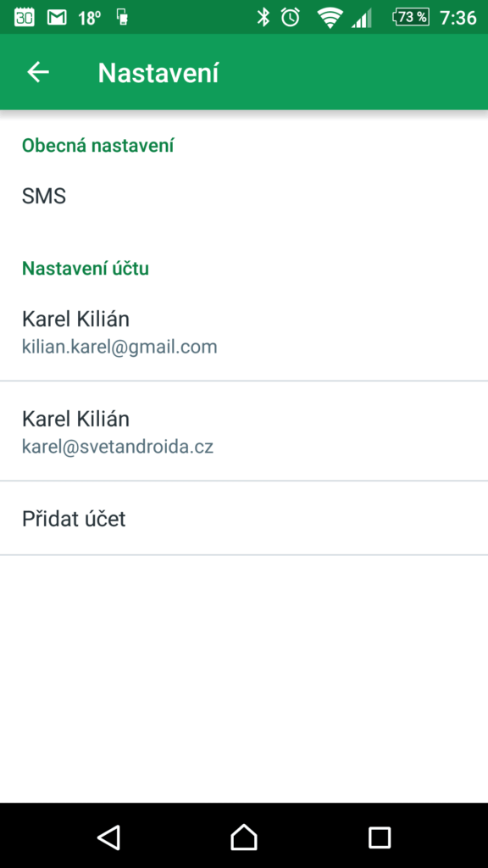488x868 pixels.
Task: Tap the Android home navigation button
Action: [244, 837]
